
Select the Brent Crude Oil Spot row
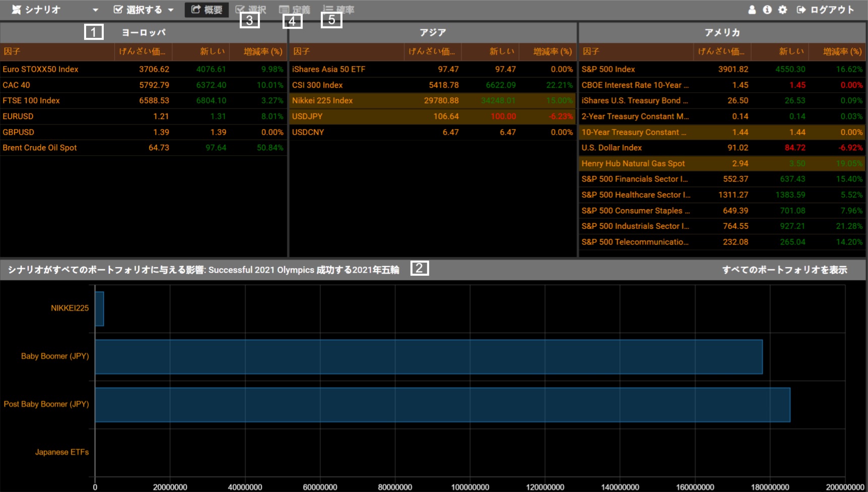point(144,148)
